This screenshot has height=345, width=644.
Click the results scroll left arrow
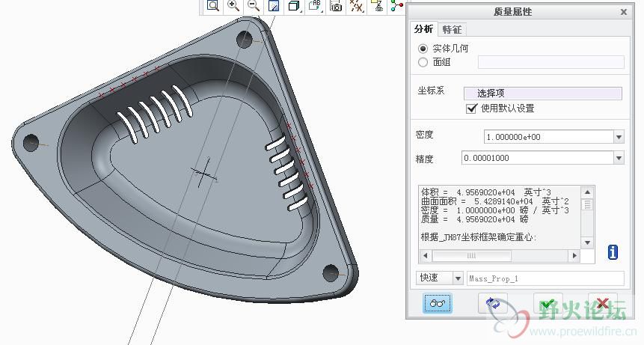tap(425, 255)
